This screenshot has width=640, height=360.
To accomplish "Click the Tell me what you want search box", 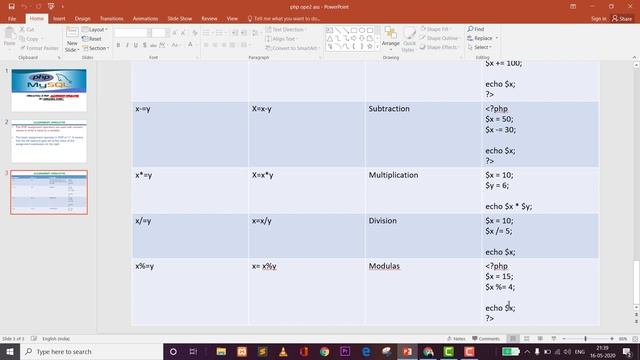I will click(284, 19).
